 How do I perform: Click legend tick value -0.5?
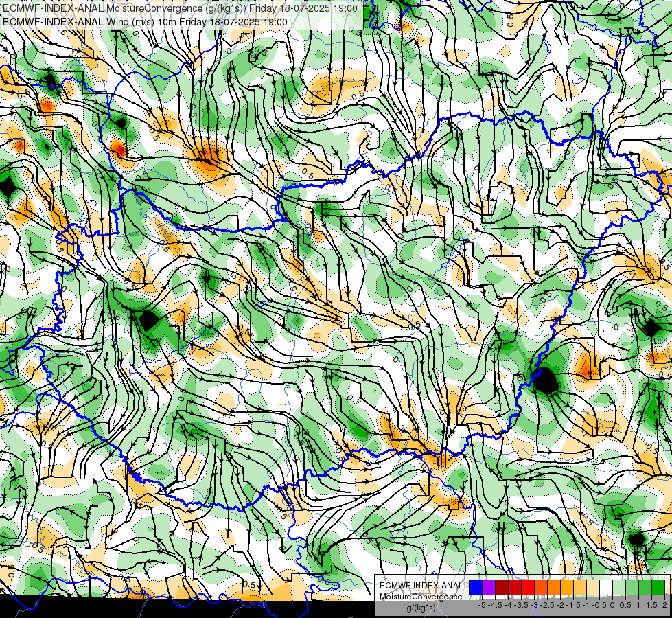click(x=599, y=605)
